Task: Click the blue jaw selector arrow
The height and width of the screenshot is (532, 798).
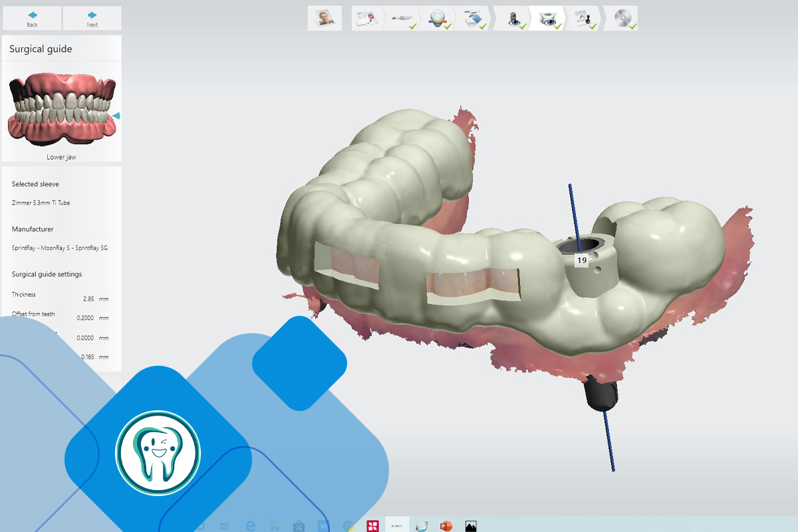Action: click(116, 116)
